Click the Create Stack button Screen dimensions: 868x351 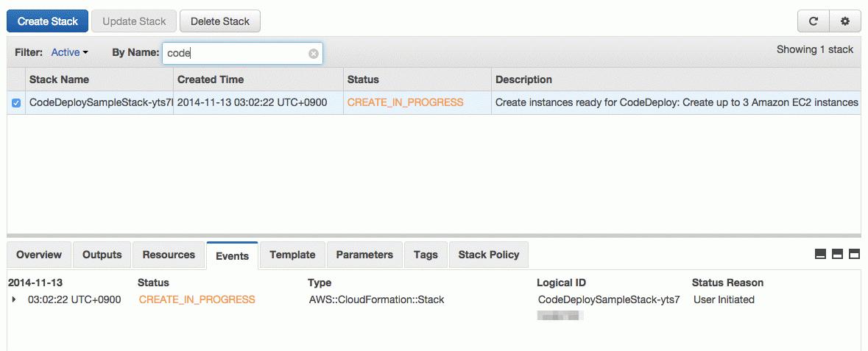click(x=47, y=21)
